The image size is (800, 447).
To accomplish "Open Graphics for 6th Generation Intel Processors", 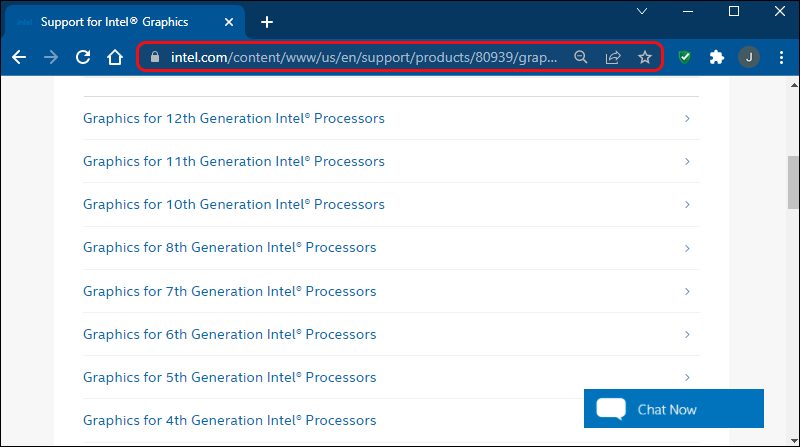I will coord(229,334).
